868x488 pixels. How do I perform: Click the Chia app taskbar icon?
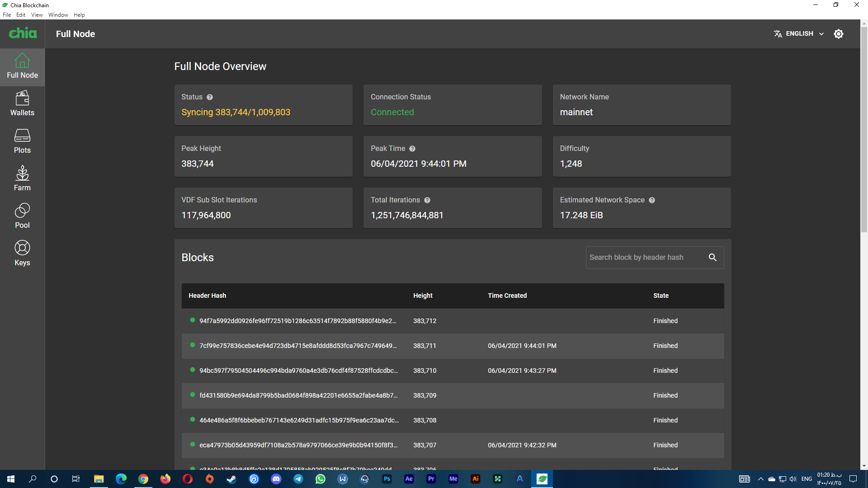542,479
